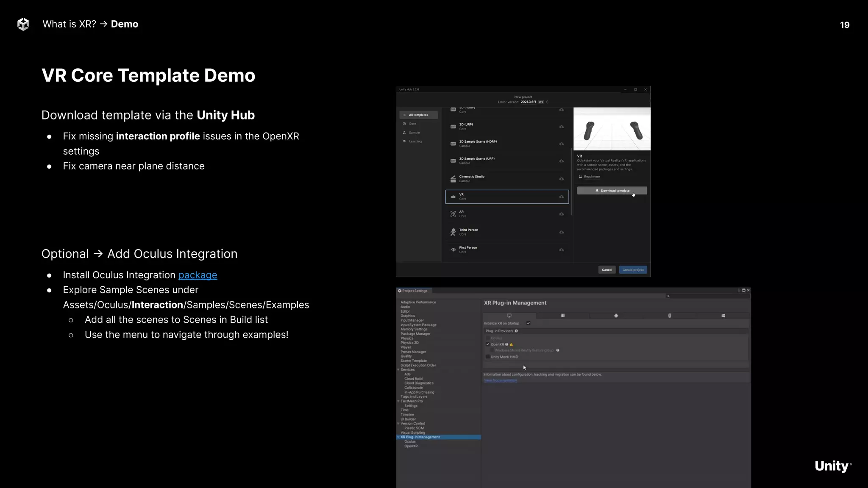Click download cloud icon for AR template

562,214
